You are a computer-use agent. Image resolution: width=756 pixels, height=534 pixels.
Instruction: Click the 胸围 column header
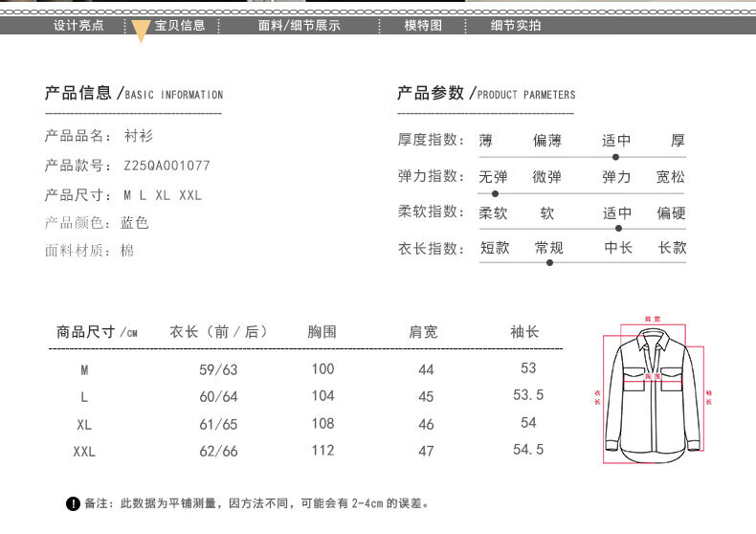pos(322,332)
